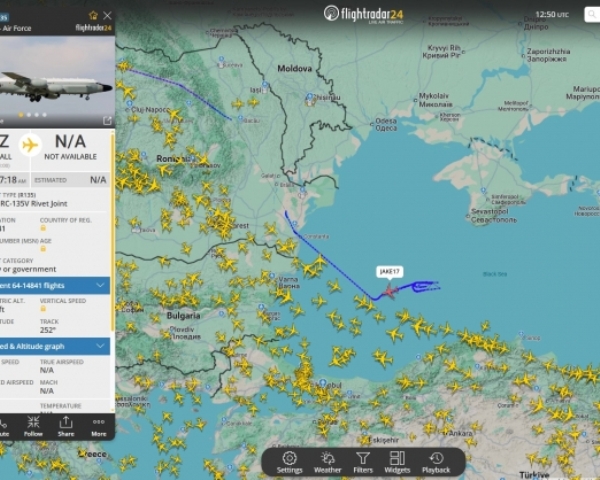Open the Weather layer options
Image resolution: width=600 pixels, height=480 pixels.
[x=328, y=462]
